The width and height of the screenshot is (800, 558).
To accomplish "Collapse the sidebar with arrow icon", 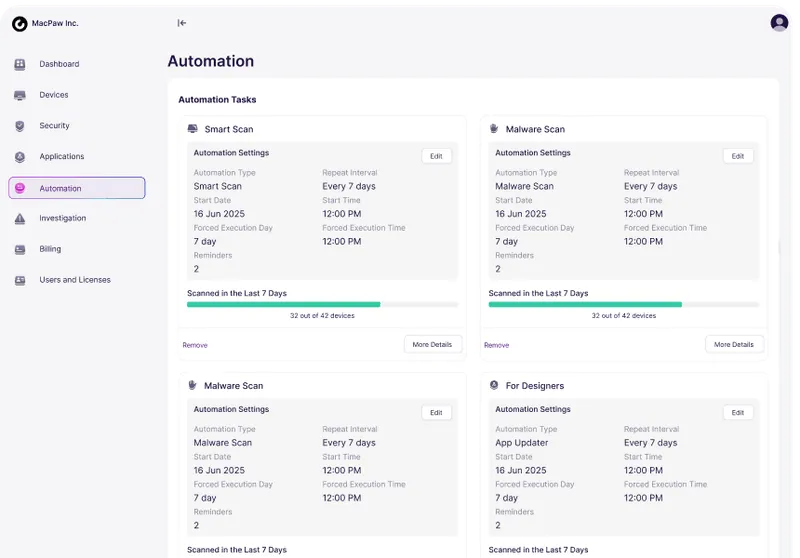I will 182,23.
